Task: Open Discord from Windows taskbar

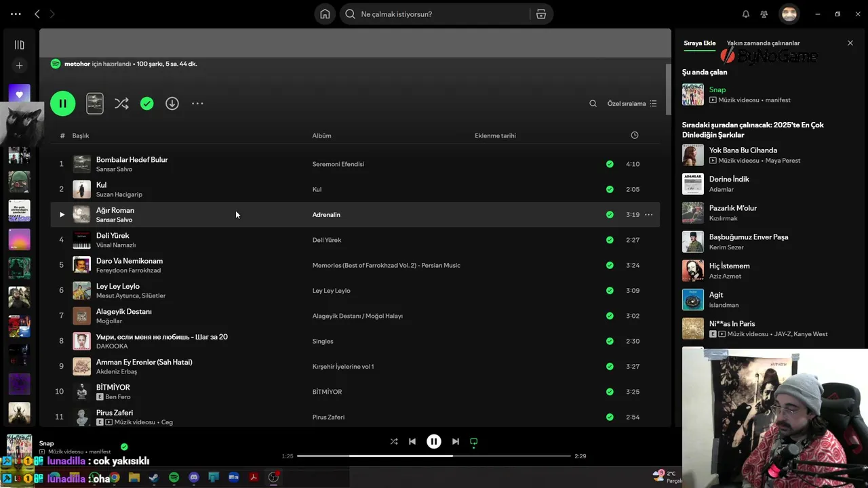Action: point(194,478)
